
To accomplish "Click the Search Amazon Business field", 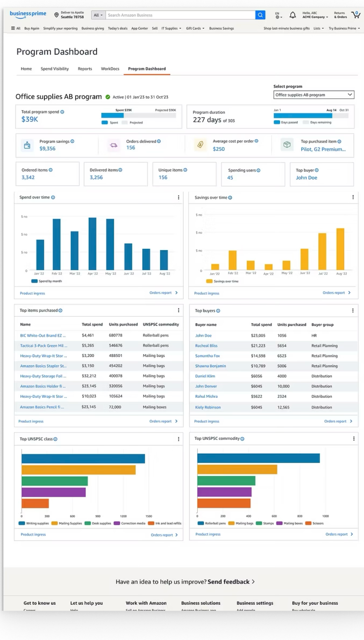I will [180, 15].
